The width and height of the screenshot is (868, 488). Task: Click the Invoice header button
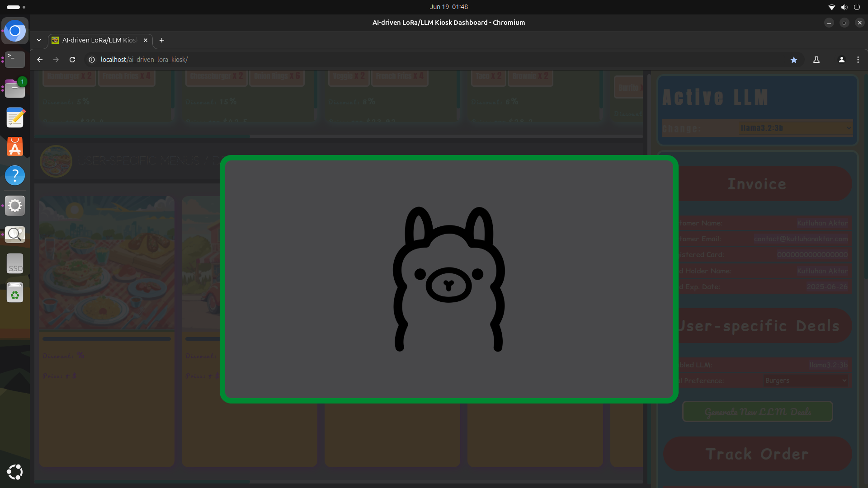[x=757, y=184]
